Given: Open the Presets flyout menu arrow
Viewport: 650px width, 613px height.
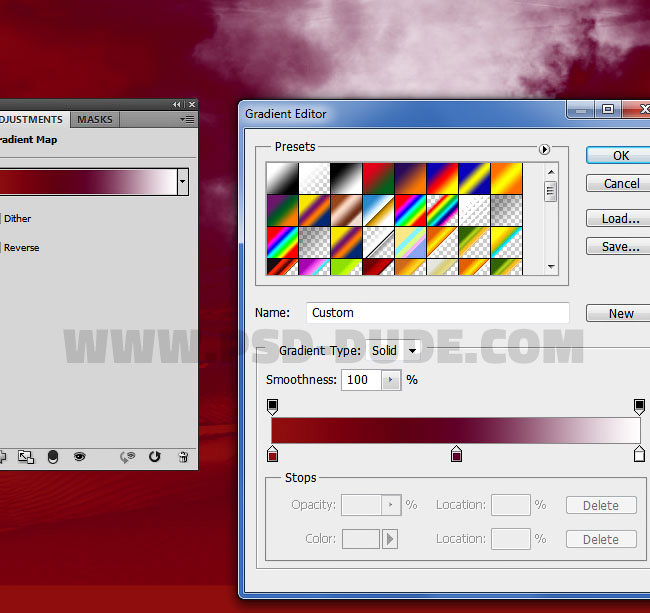Looking at the screenshot, I should pos(544,149).
